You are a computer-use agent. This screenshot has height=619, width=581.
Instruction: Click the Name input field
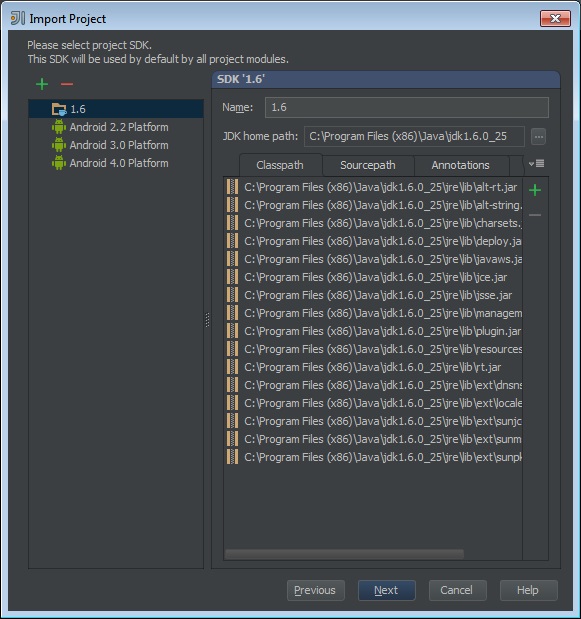point(407,107)
